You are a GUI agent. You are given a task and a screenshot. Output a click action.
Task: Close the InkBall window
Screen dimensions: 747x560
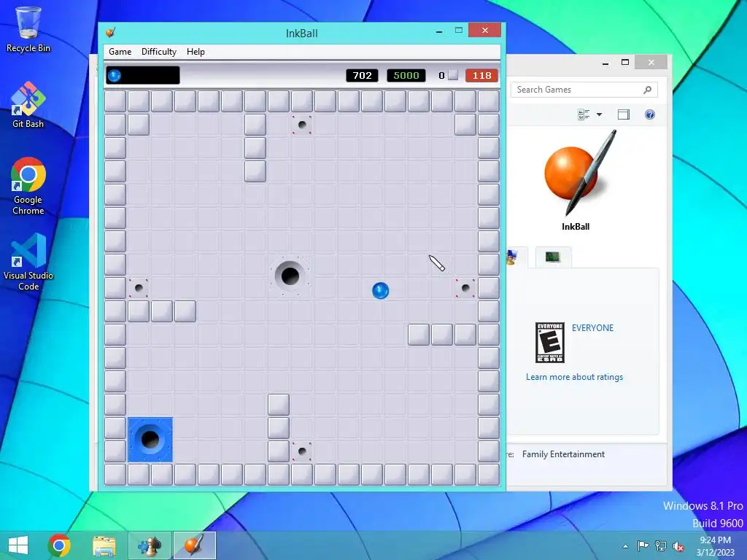484,31
